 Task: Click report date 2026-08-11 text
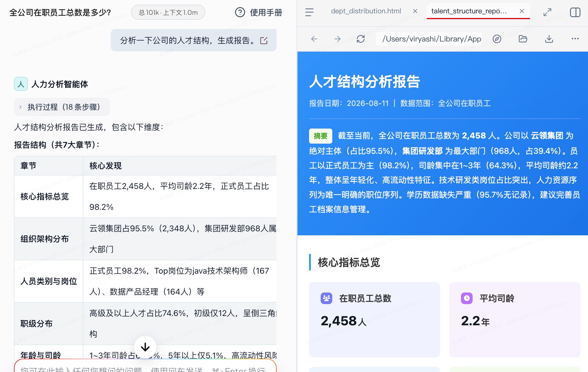(x=368, y=103)
